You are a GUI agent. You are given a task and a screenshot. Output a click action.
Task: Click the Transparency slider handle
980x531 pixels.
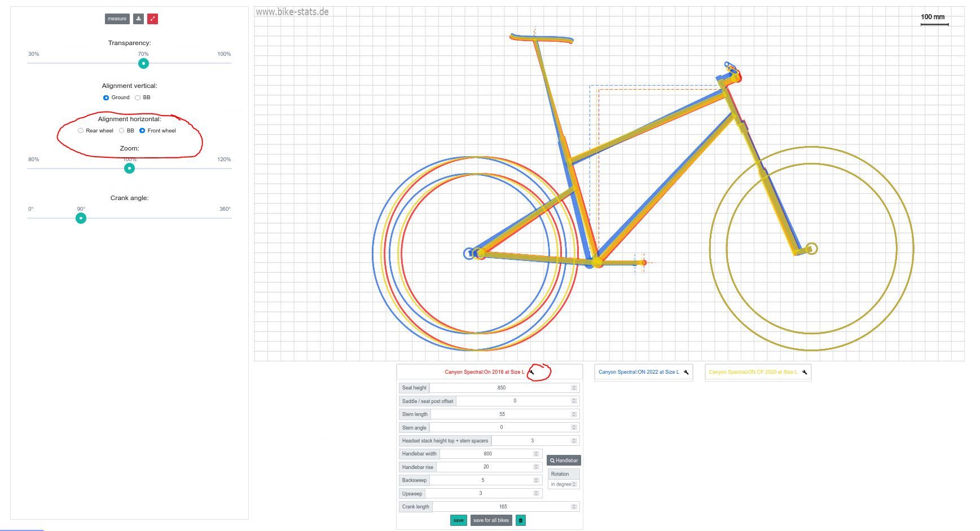pos(143,63)
